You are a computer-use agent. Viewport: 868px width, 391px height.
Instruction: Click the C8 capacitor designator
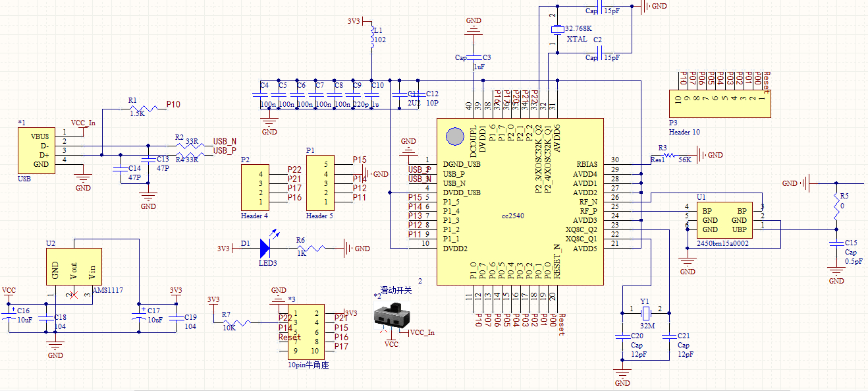click(339, 86)
